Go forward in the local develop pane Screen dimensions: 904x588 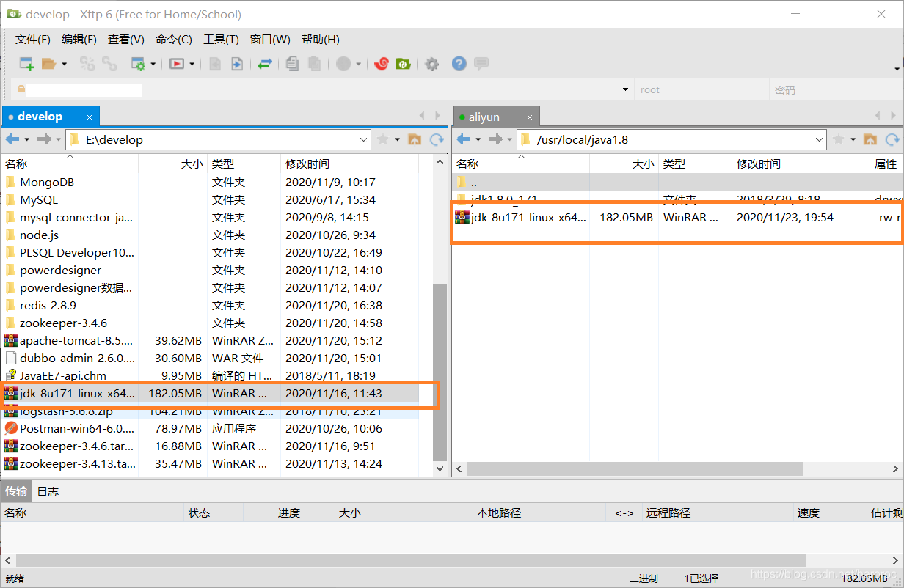click(44, 139)
